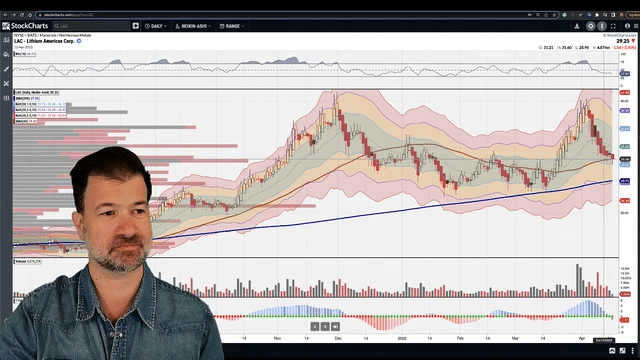Open the layout columns sidebar icon
Image resolution: width=640 pixels, height=360 pixels.
pos(6,98)
